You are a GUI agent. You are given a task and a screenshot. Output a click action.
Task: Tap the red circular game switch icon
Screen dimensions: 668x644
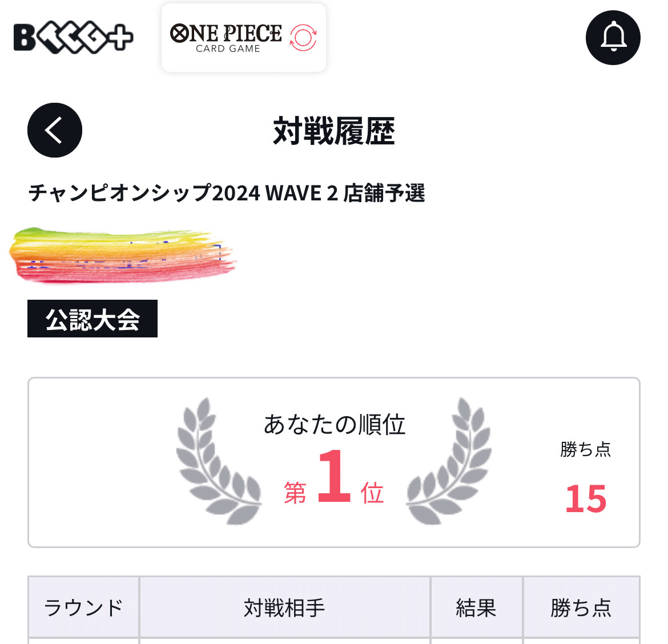tap(303, 38)
